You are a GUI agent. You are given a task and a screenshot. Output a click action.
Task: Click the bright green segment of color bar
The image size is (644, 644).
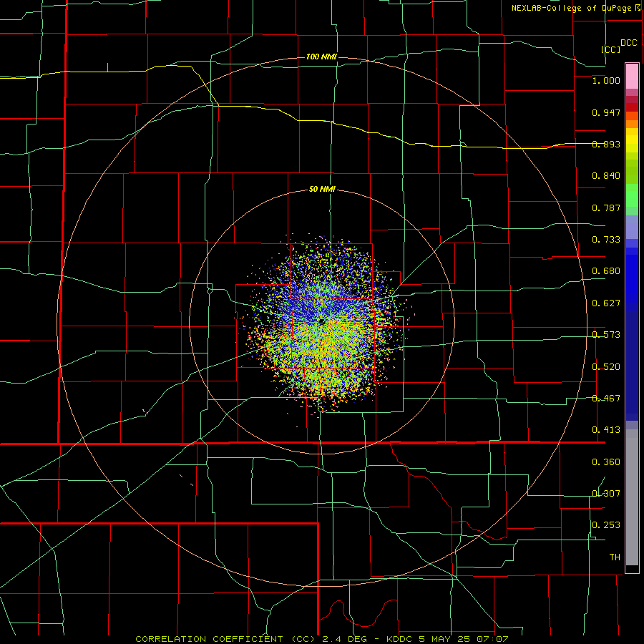tap(632, 195)
